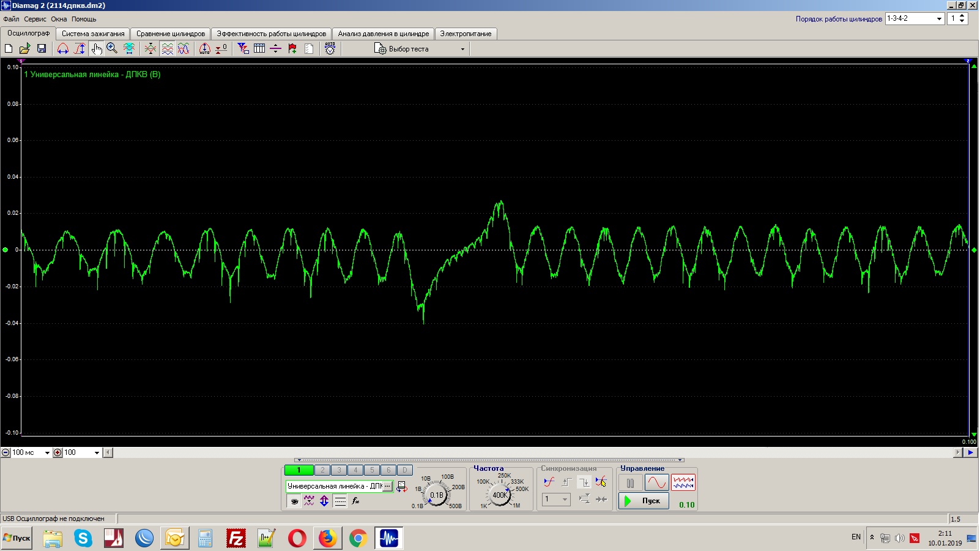Image resolution: width=980 pixels, height=551 pixels.
Task: Select channel 2 button
Action: (322, 470)
